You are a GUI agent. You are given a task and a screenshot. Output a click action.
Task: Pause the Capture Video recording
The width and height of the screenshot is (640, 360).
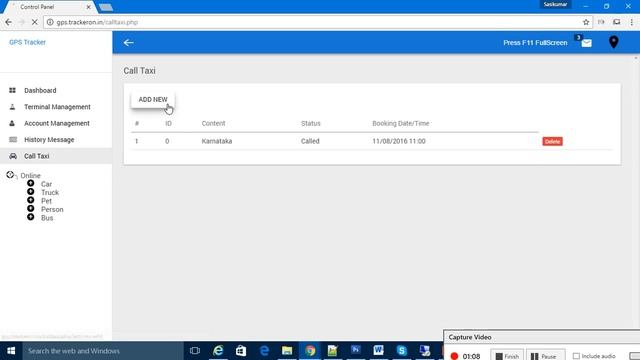click(x=546, y=356)
